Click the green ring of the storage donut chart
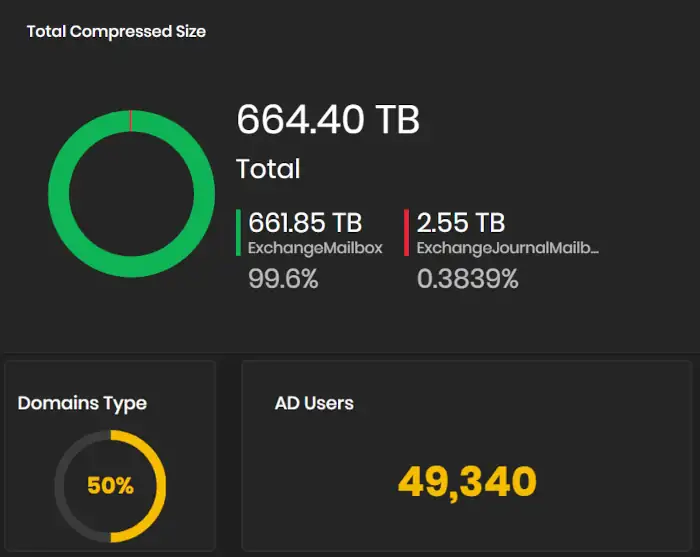Image resolution: width=700 pixels, height=557 pixels. pos(59,193)
